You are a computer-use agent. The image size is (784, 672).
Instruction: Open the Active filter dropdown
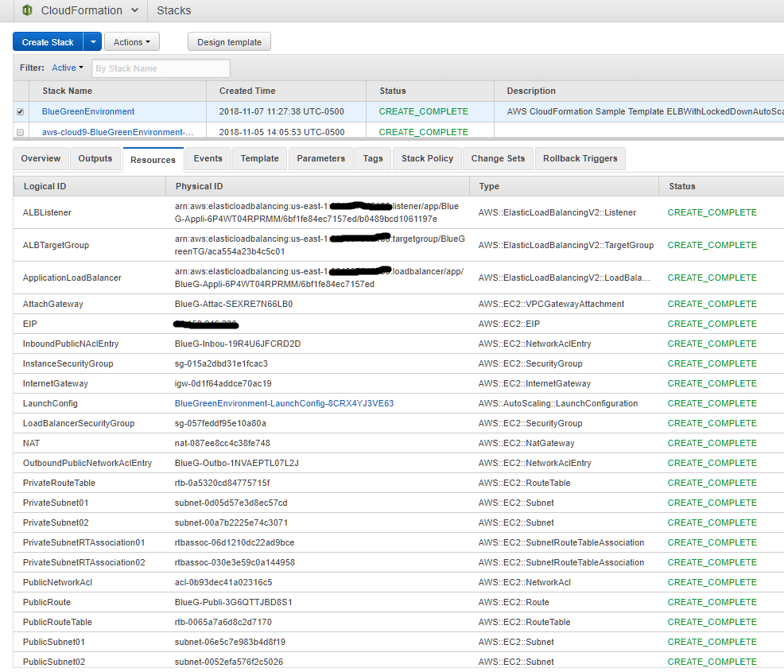(68, 68)
